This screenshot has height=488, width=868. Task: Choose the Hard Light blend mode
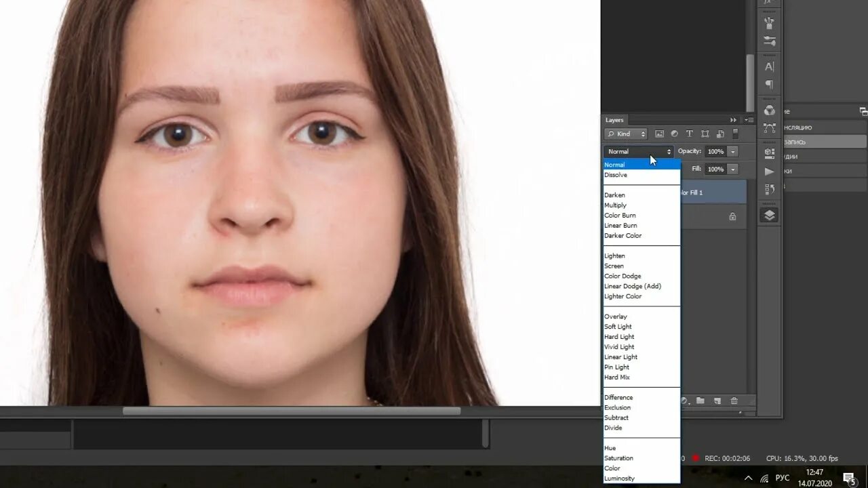click(x=642, y=337)
